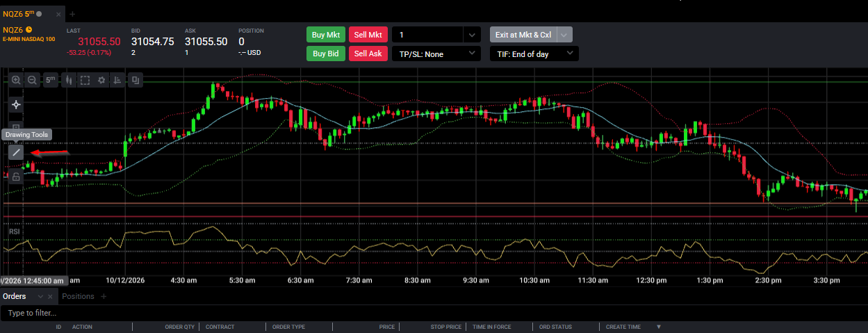The image size is (868, 333).
Task: Activate the dashed selection box tool
Action: click(85, 81)
